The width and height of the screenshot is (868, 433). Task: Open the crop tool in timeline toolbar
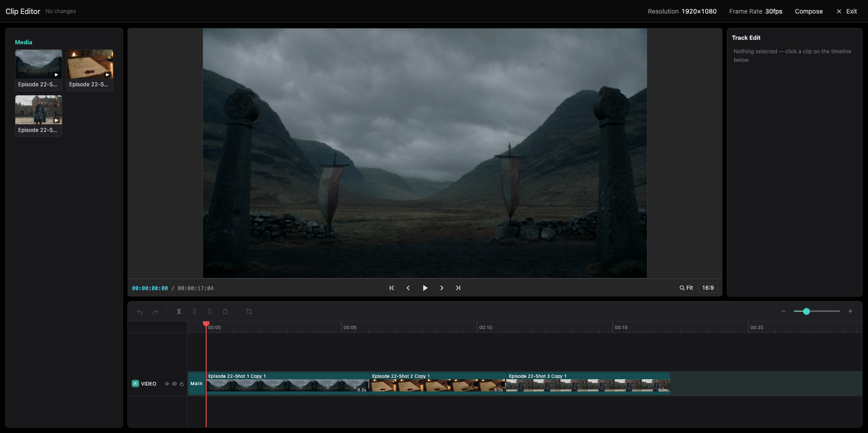[249, 311]
